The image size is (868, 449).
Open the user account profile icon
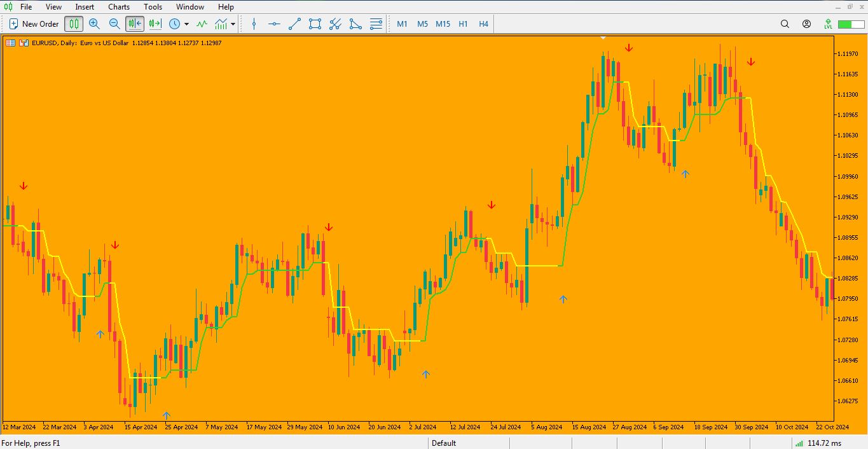pos(806,24)
